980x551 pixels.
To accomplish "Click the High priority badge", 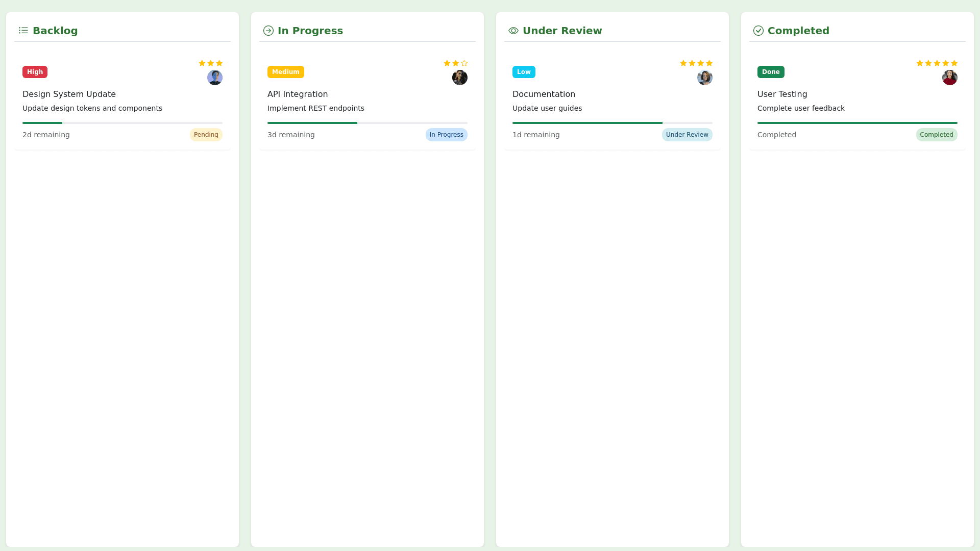I will tap(35, 72).
